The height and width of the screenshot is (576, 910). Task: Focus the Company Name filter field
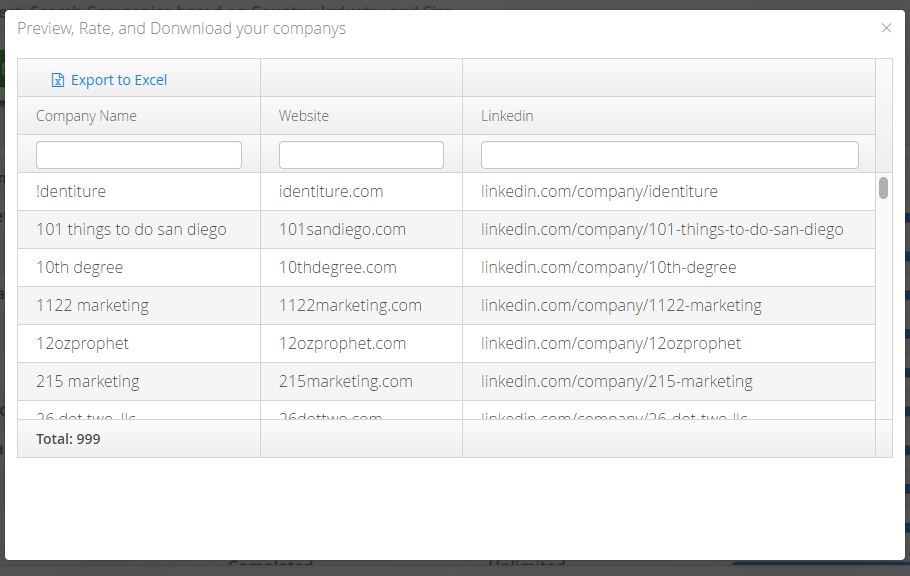click(x=139, y=155)
